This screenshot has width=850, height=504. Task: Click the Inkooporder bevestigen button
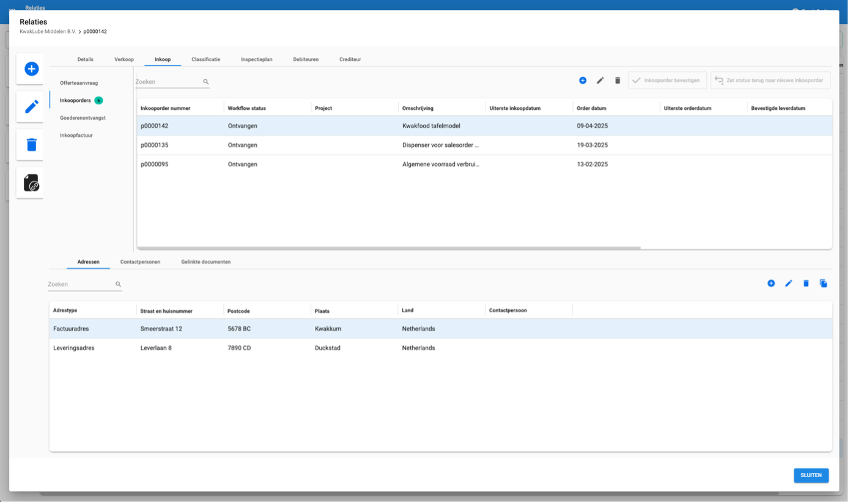[x=667, y=81]
